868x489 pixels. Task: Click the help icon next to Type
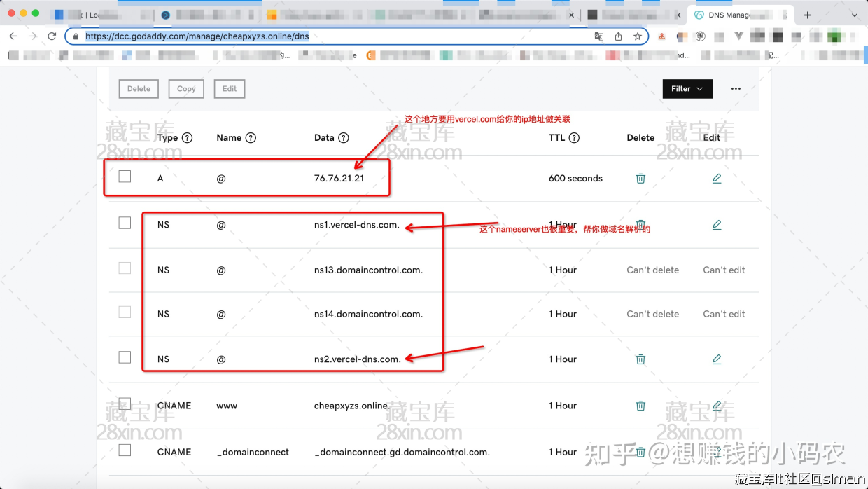click(x=187, y=138)
